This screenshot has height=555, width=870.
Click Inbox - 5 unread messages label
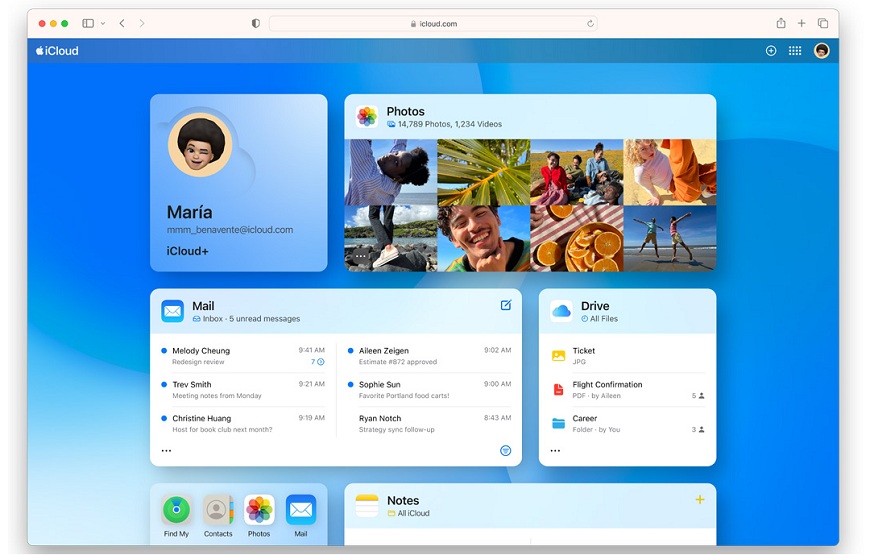point(246,319)
